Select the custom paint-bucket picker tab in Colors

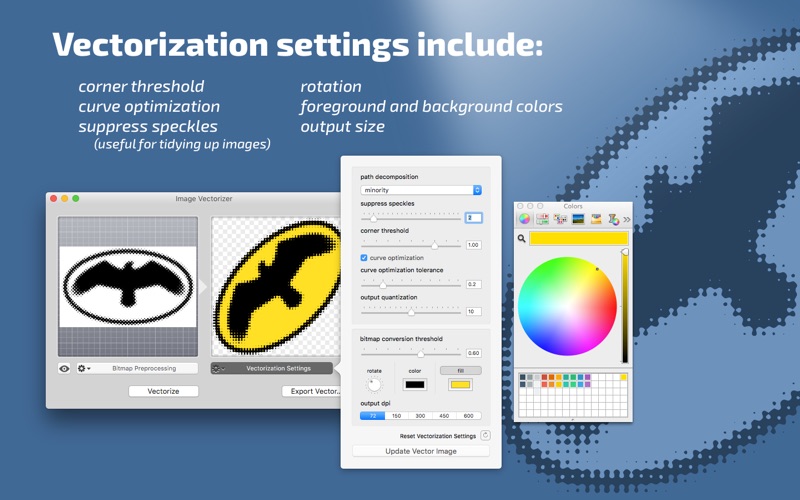(x=613, y=219)
